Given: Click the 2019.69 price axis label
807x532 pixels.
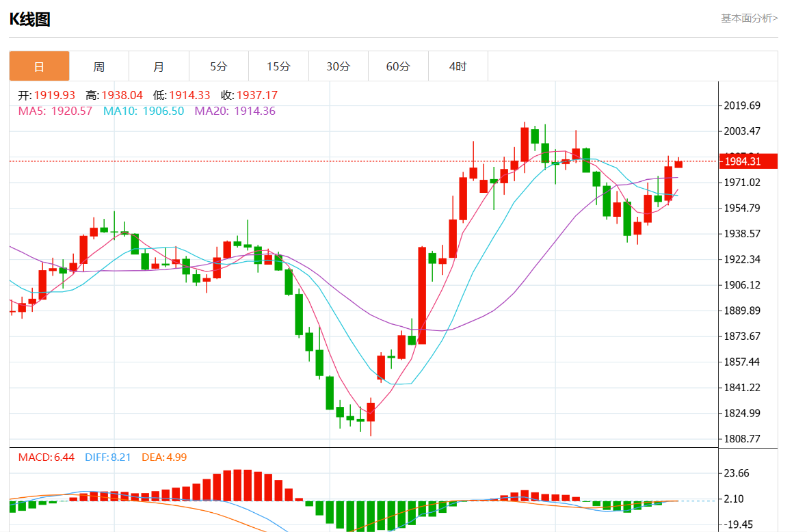Looking at the screenshot, I should pyautogui.click(x=742, y=105).
